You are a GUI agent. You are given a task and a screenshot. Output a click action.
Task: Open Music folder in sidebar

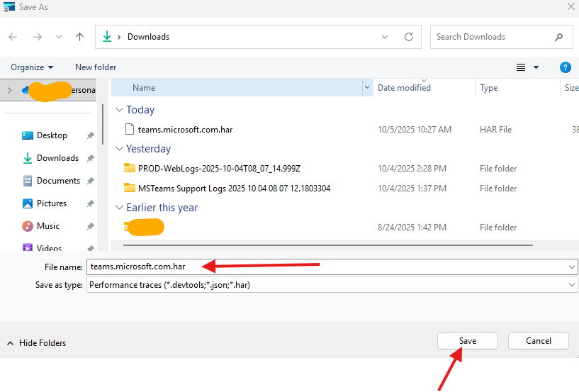[x=48, y=226]
